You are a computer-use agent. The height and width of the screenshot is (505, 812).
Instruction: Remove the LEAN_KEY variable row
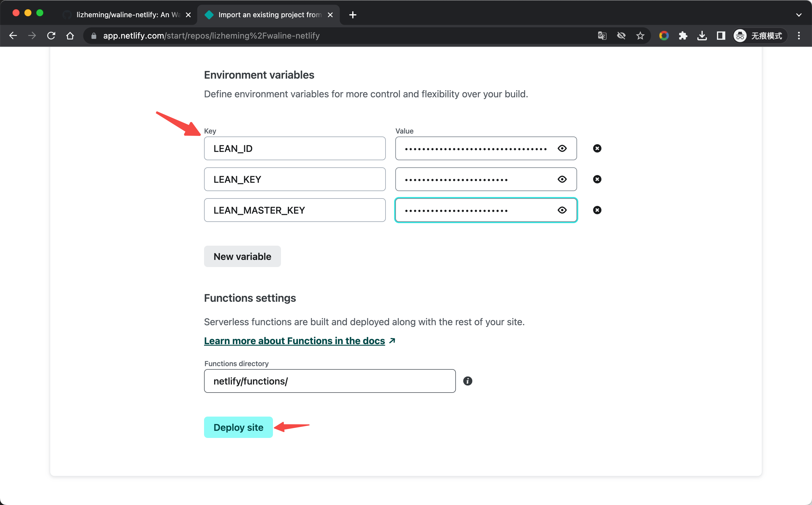coord(597,179)
